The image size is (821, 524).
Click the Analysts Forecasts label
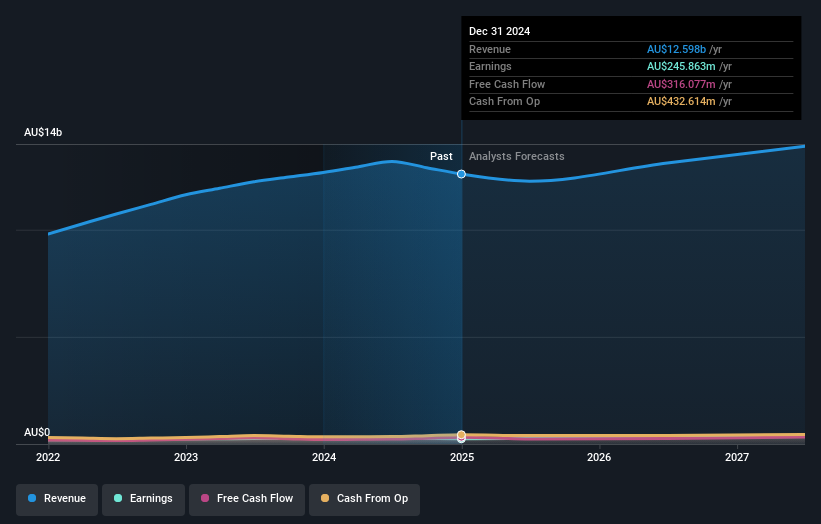tap(516, 156)
